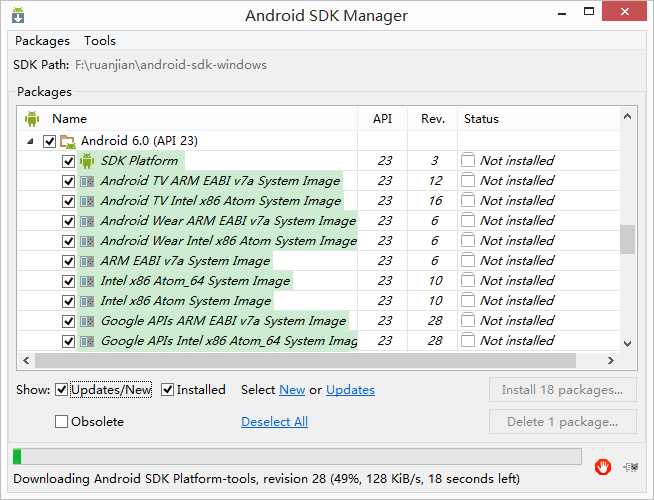The height and width of the screenshot is (500, 654).
Task: Uncheck Android TV Intel x86 Atom System Image
Action: (x=68, y=201)
